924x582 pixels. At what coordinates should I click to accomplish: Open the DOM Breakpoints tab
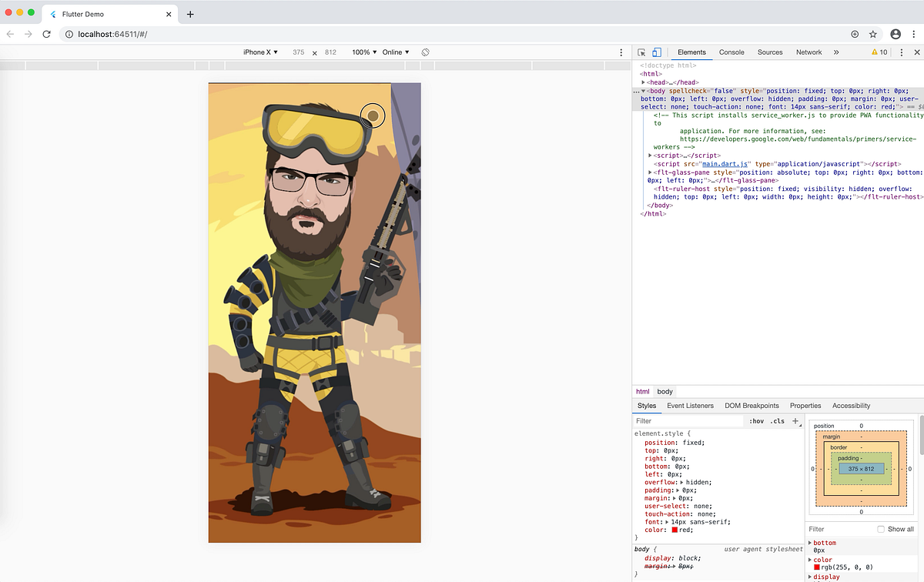752,406
